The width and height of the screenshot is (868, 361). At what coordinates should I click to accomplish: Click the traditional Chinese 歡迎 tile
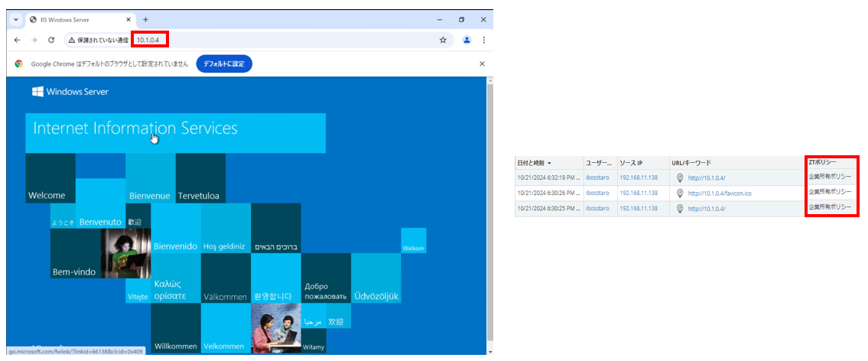[x=138, y=216]
